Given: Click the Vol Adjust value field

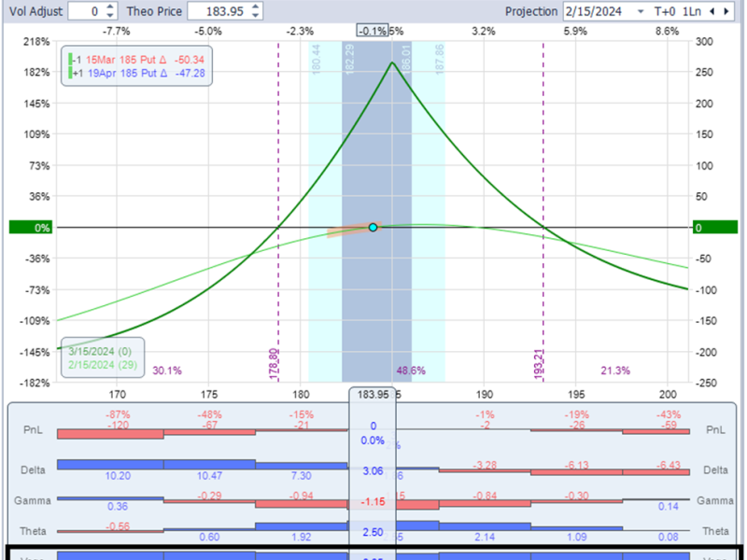Looking at the screenshot, I should 86,11.
